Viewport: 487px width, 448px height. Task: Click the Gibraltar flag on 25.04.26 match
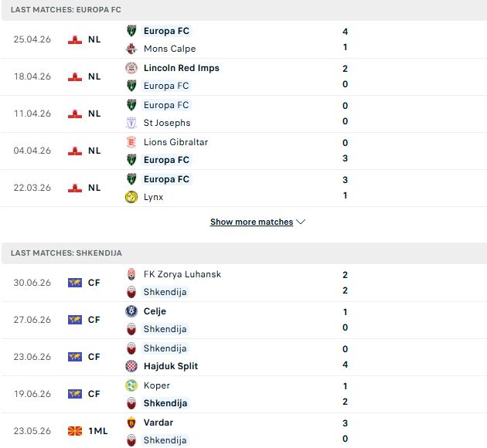pyautogui.click(x=75, y=39)
